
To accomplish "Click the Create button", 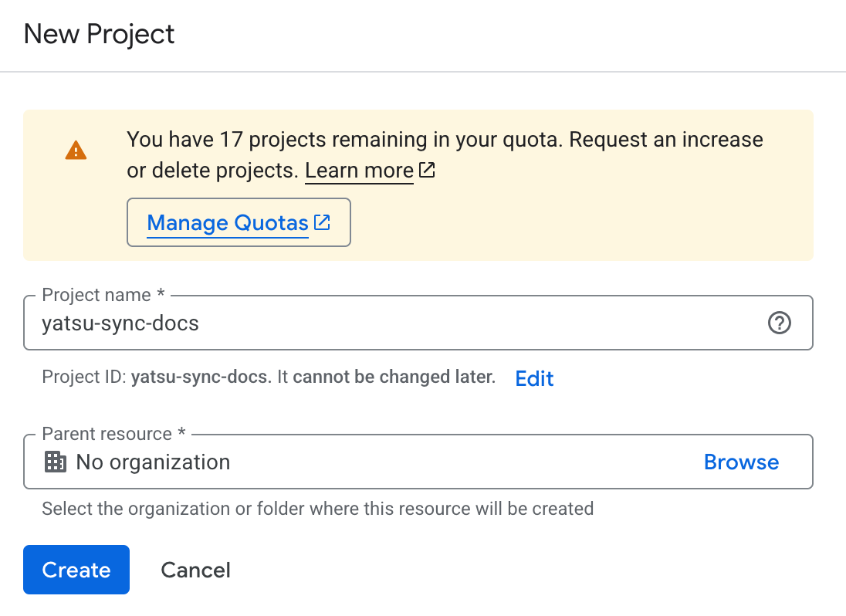I will pos(76,570).
